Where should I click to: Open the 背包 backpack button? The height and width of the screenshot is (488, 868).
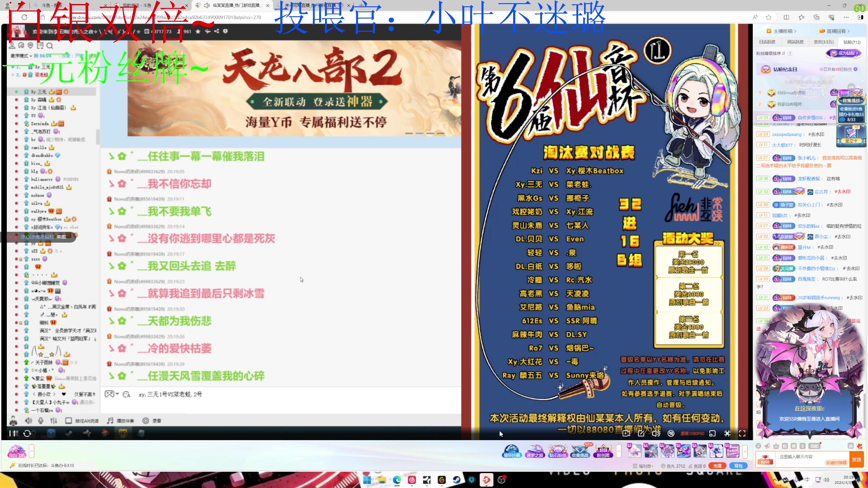pos(738,466)
